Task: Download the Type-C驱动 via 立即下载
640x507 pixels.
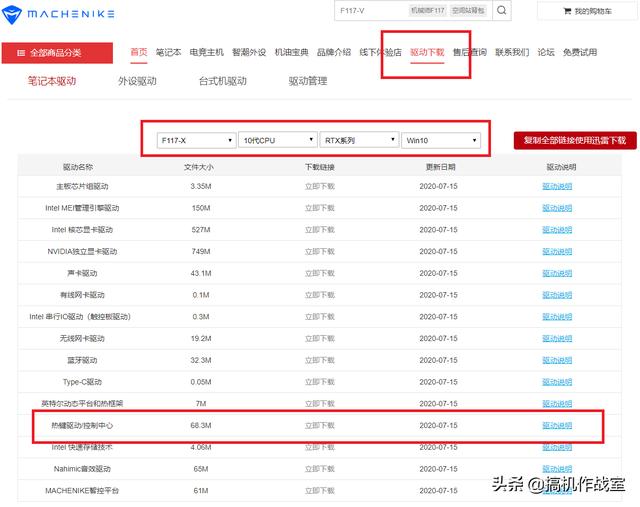Action: (x=320, y=382)
